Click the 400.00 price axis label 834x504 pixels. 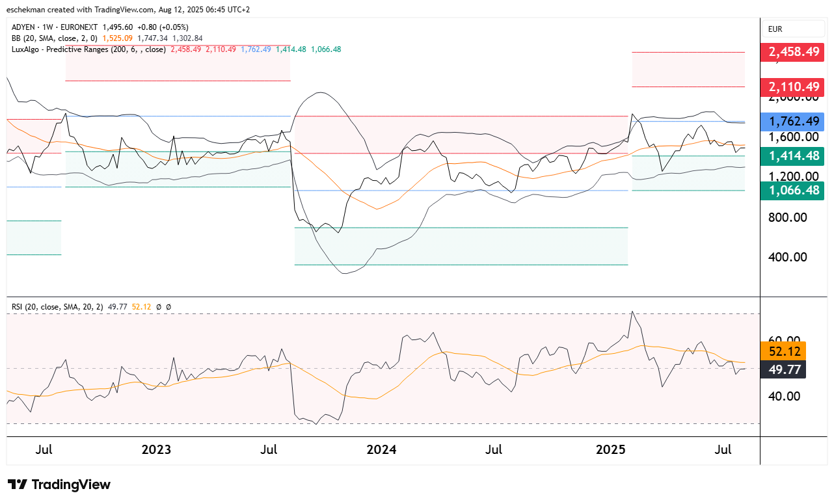[x=787, y=257]
